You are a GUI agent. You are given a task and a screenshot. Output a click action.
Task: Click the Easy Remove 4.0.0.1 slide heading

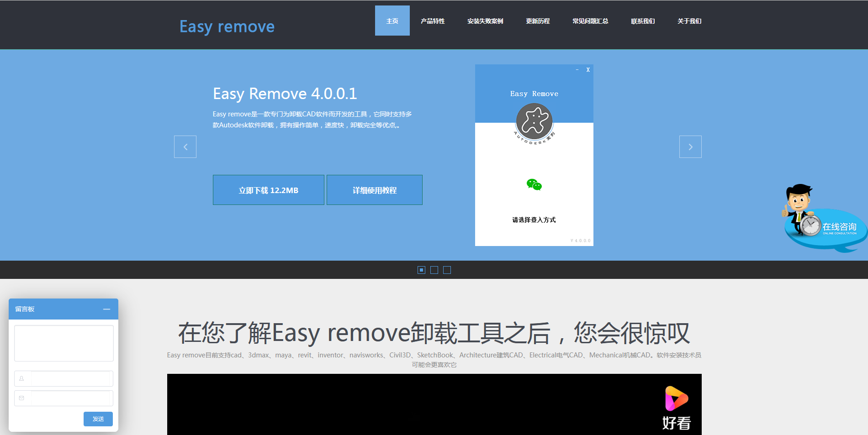point(285,94)
